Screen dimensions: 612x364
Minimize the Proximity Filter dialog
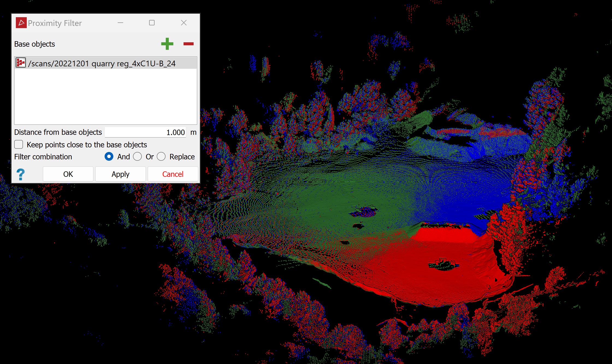120,23
